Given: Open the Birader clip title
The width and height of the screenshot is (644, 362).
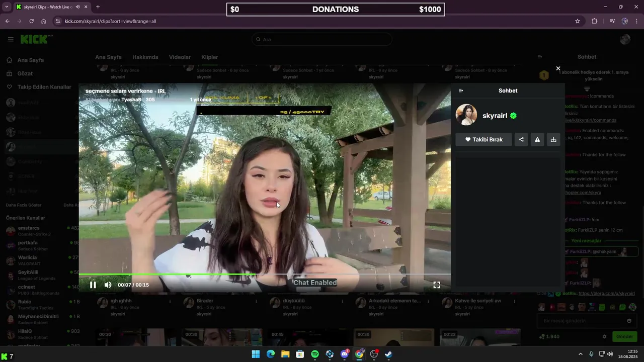Looking at the screenshot, I should pyautogui.click(x=205, y=301).
